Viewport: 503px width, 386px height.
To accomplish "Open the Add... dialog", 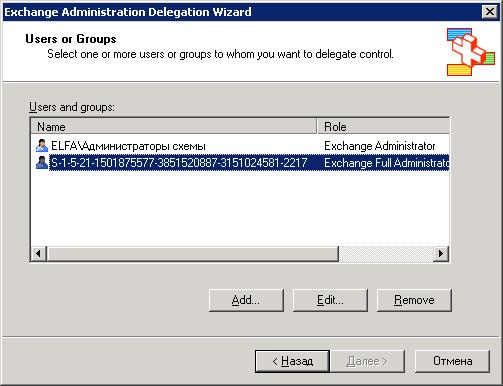I will coord(246,300).
